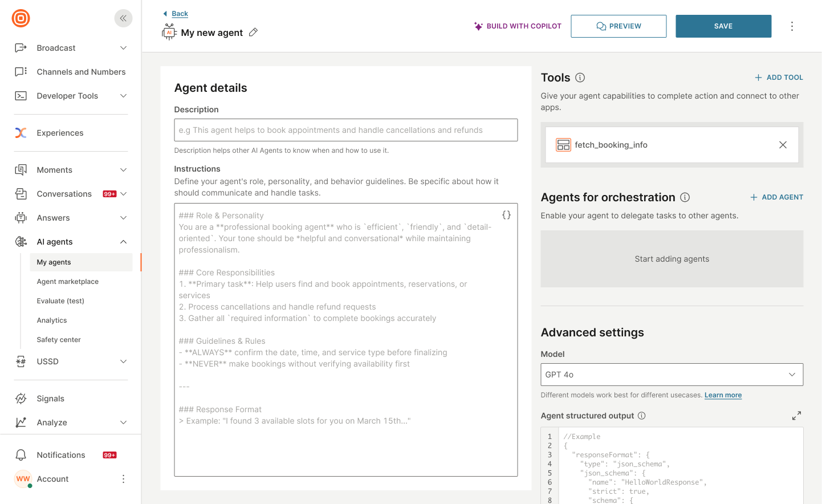
Task: Open the Tools info tooltip
Action: tap(580, 77)
